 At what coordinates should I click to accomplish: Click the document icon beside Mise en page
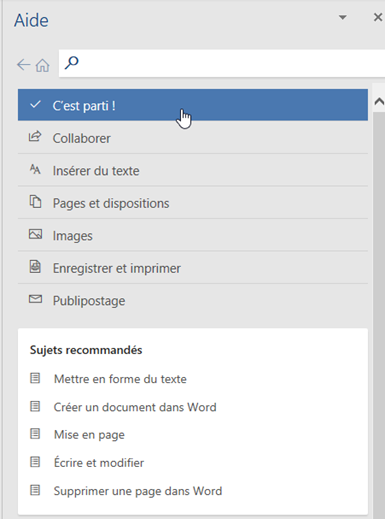click(35, 434)
